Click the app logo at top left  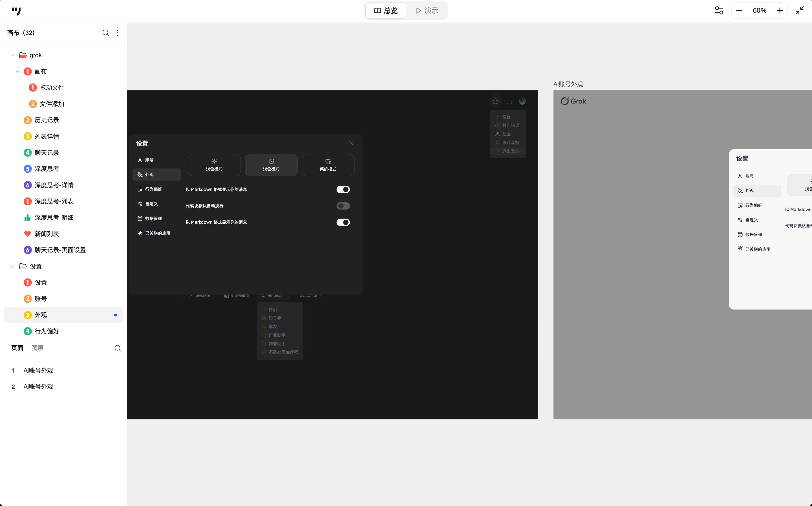tap(16, 11)
